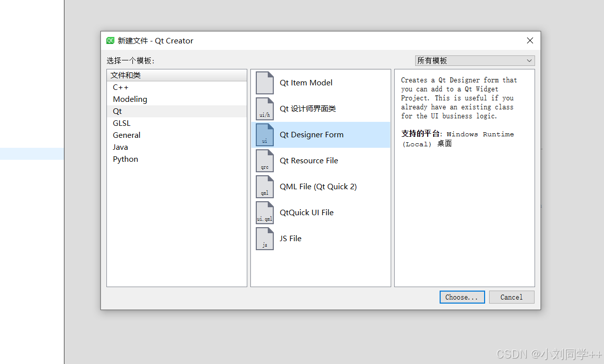Select the Python category
This screenshot has width=604, height=364.
click(x=177, y=159)
